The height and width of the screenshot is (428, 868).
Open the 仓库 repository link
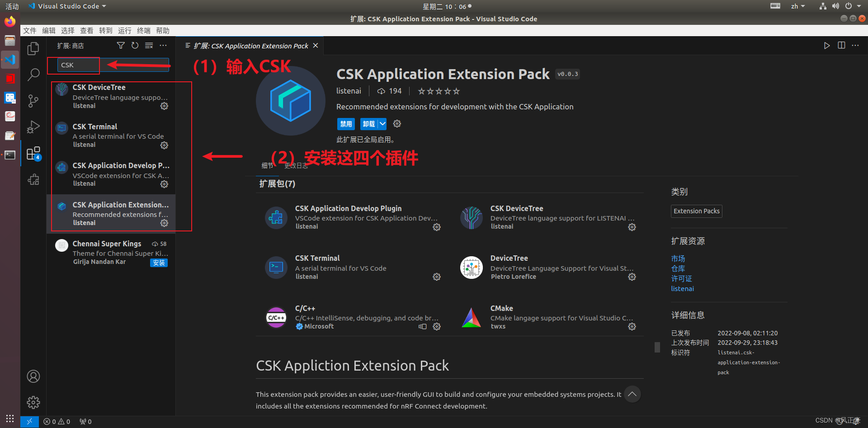pos(678,268)
